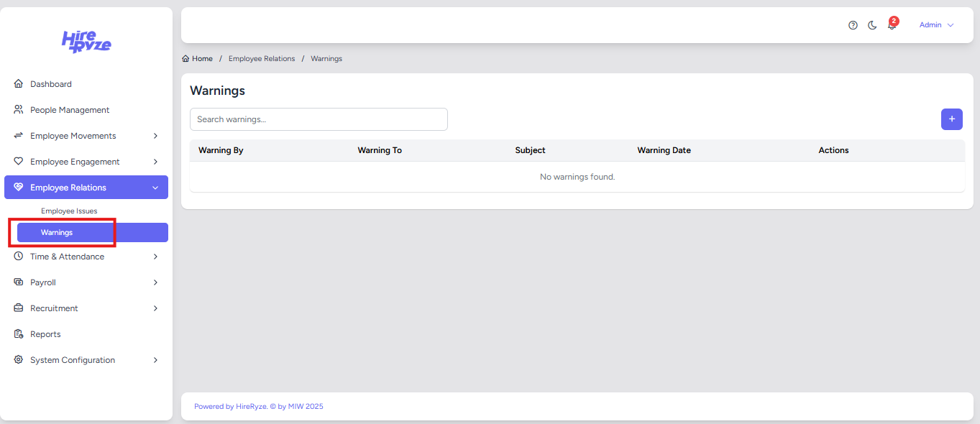Open the notifications bell icon
Image resolution: width=980 pixels, height=424 pixels.
[x=892, y=25]
